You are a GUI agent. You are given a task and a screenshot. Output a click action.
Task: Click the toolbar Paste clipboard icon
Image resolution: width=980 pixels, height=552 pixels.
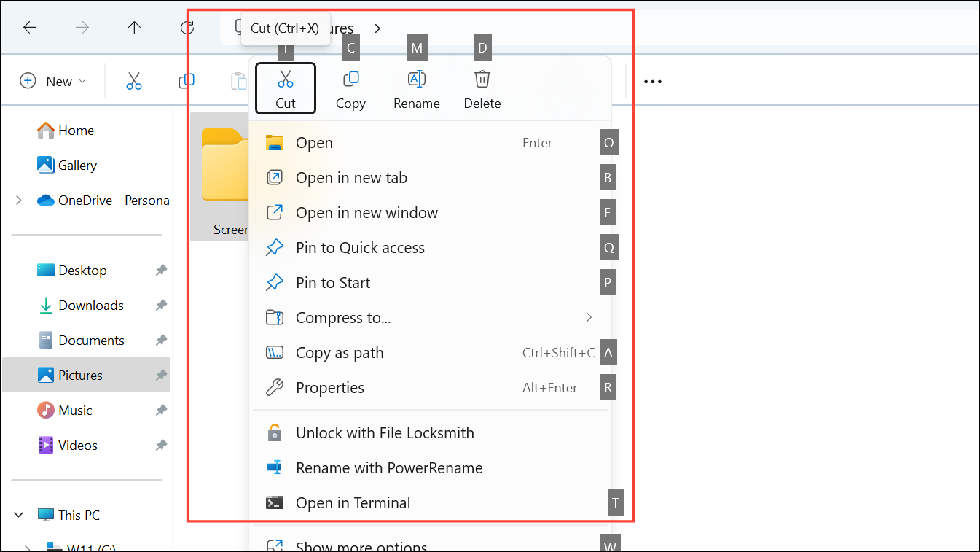coord(238,81)
